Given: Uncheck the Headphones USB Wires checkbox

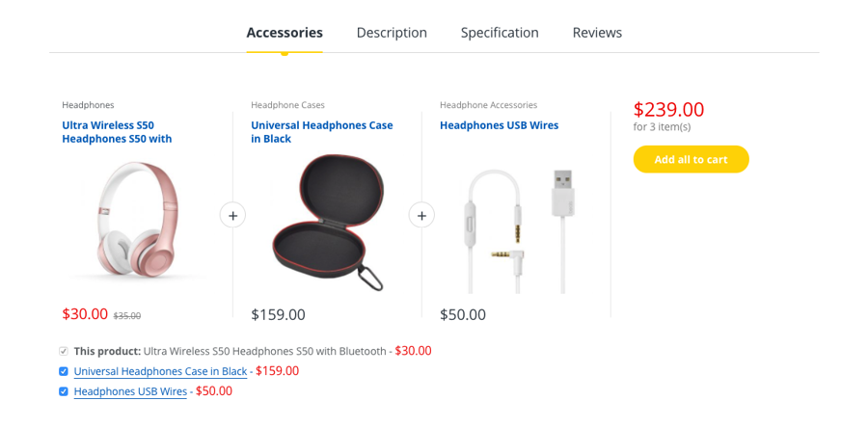Looking at the screenshot, I should coord(64,391).
